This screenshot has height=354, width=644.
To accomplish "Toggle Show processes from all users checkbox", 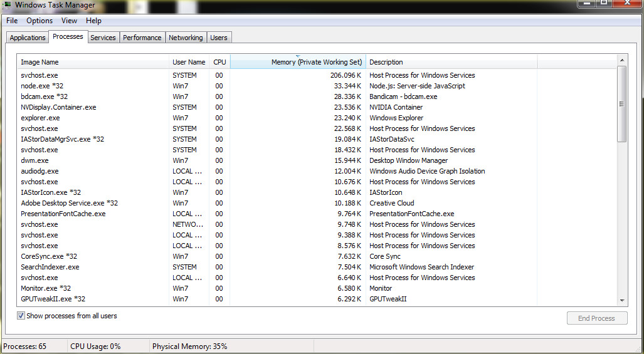I will [x=21, y=316].
